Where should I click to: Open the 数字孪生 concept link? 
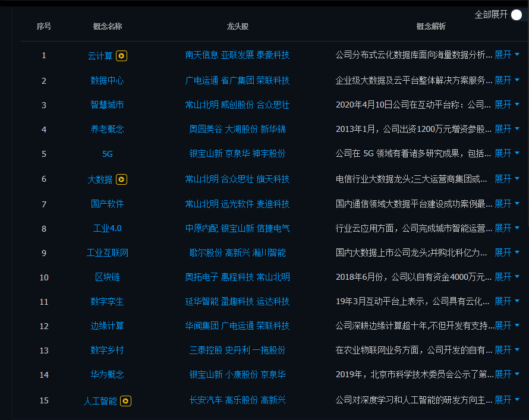click(107, 301)
